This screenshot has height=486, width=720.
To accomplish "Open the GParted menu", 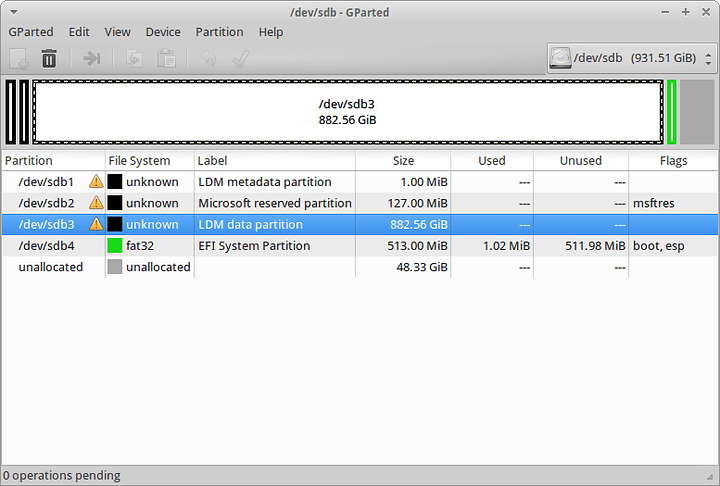I will (x=31, y=32).
